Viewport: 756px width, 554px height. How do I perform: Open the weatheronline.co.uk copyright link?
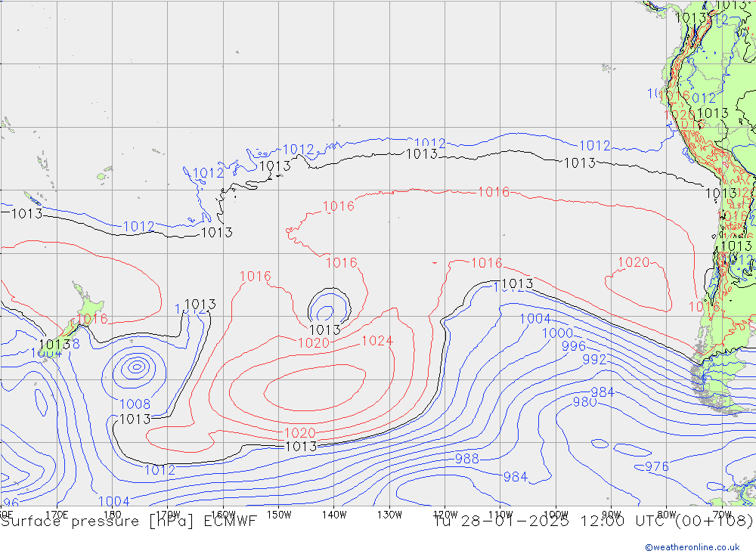click(x=692, y=546)
